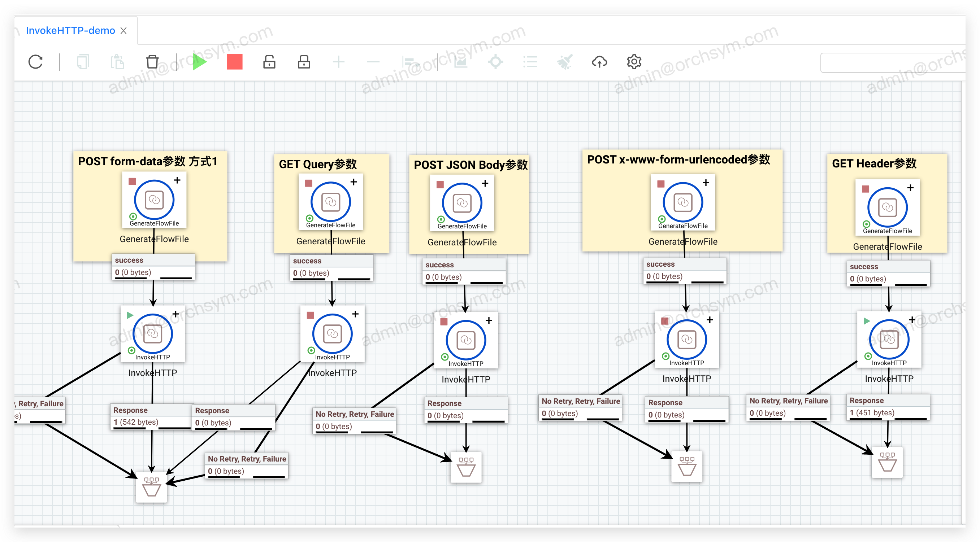Close the InvokeHTTP-demo tab

[x=123, y=31]
